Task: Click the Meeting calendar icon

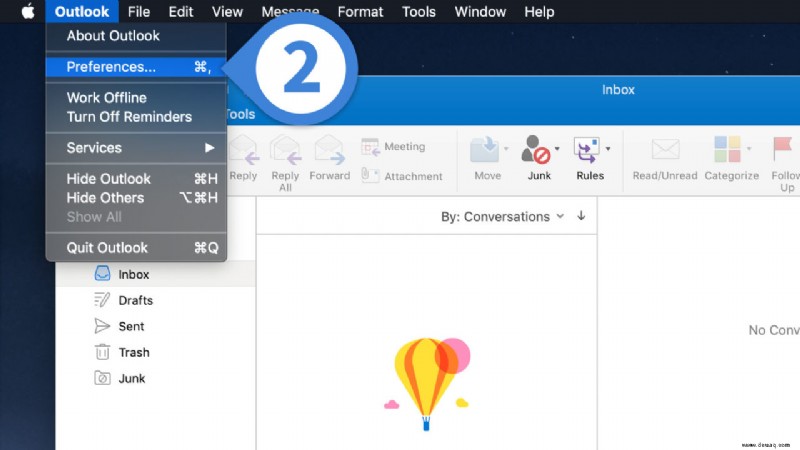Action: click(x=370, y=147)
